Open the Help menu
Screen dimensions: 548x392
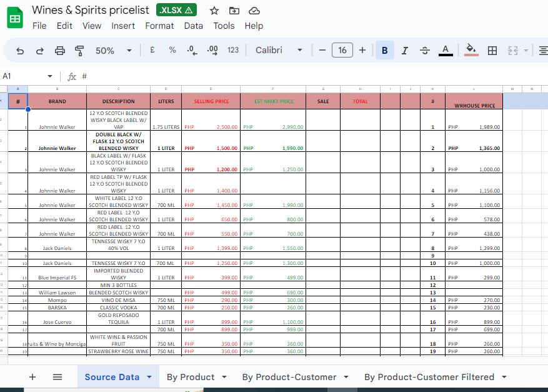[254, 26]
